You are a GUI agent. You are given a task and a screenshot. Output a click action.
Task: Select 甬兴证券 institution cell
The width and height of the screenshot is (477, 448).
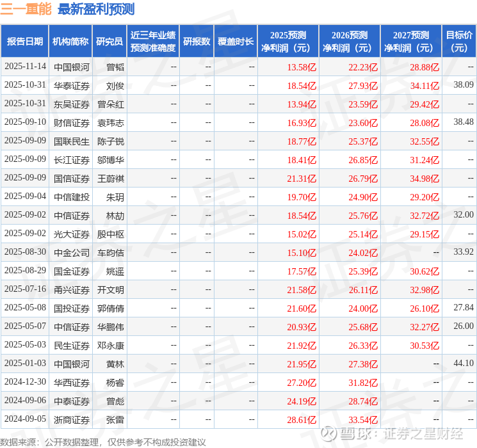(x=72, y=290)
